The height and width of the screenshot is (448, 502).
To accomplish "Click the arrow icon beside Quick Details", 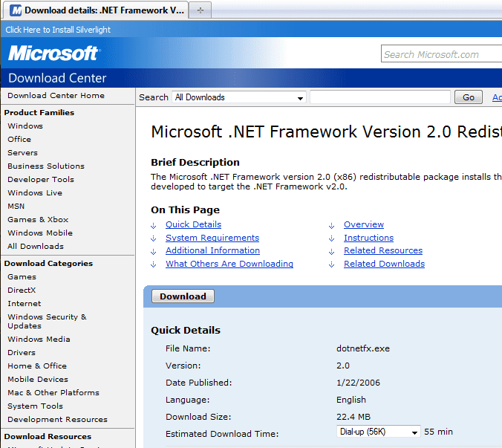I will (154, 226).
